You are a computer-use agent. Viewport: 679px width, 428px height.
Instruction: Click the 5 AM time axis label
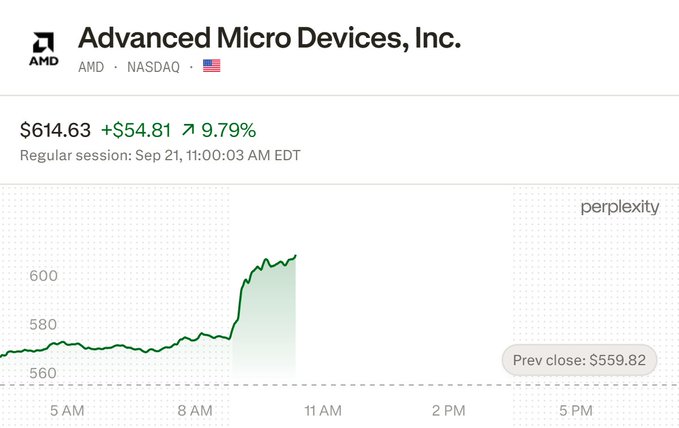[67, 410]
